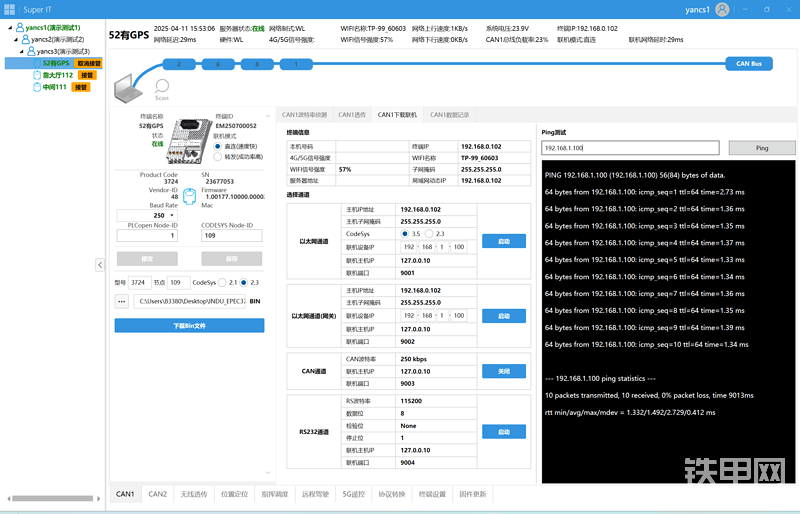Click the CAN Bus end node
Image resolution: width=800 pixels, height=514 pixels.
pos(748,63)
